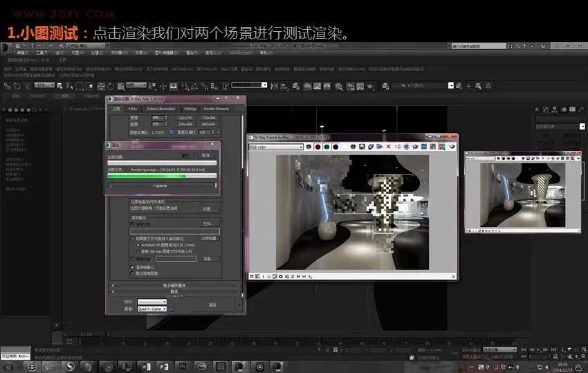Click the Photoshop icon in the taskbar

(183, 366)
